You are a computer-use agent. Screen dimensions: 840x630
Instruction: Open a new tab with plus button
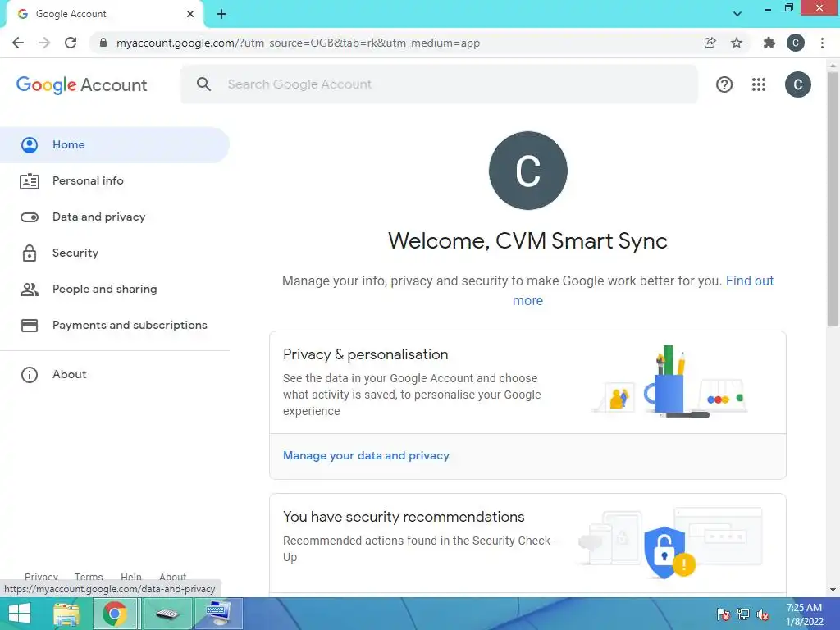tap(221, 14)
